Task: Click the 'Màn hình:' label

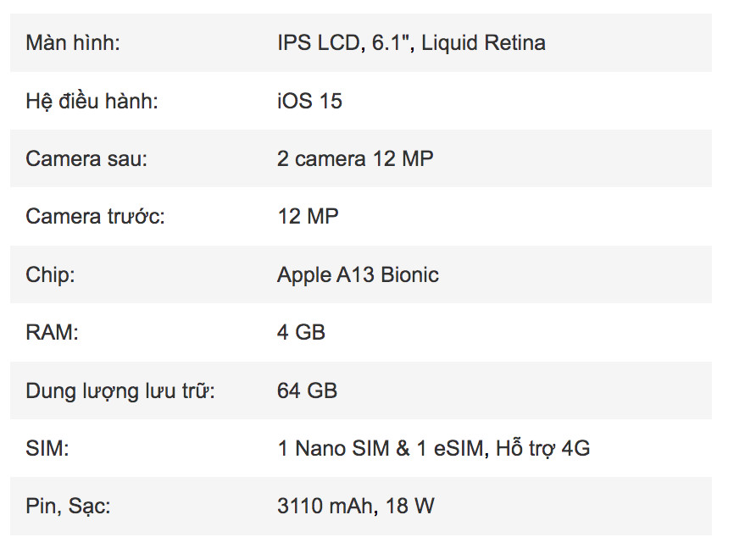Action: (x=73, y=43)
